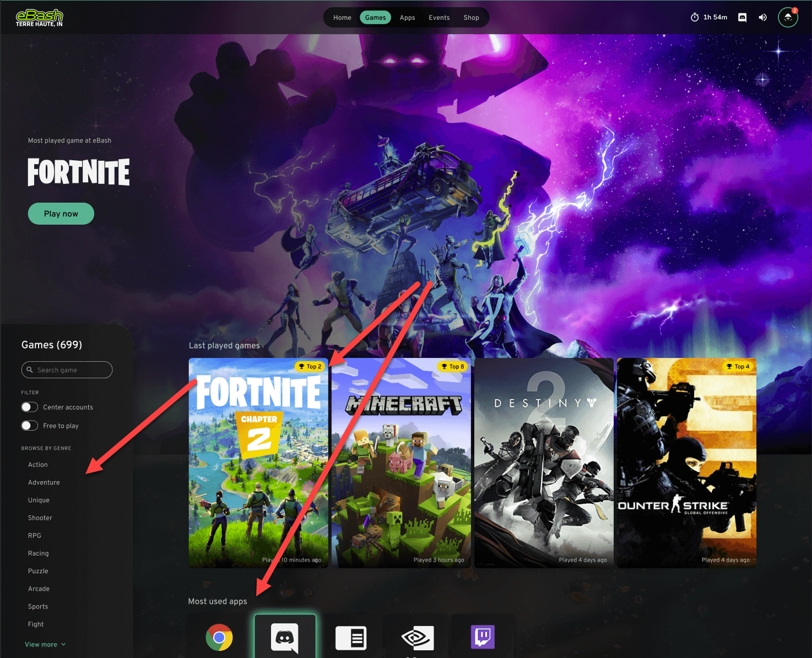Open Discord from Most used apps

284,638
